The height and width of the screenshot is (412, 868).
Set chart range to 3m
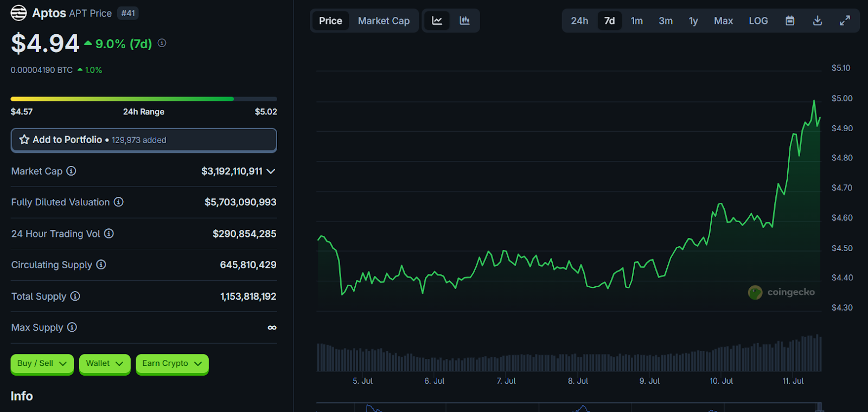[x=666, y=21]
